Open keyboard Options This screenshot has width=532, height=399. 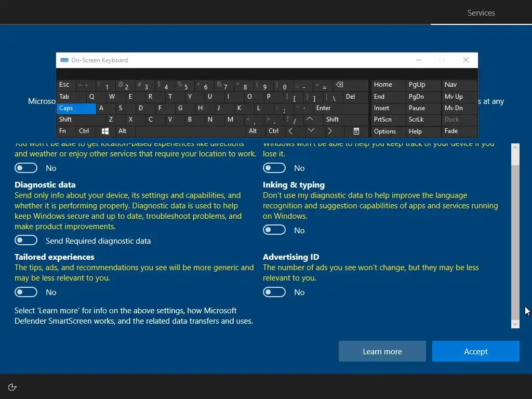pos(389,131)
